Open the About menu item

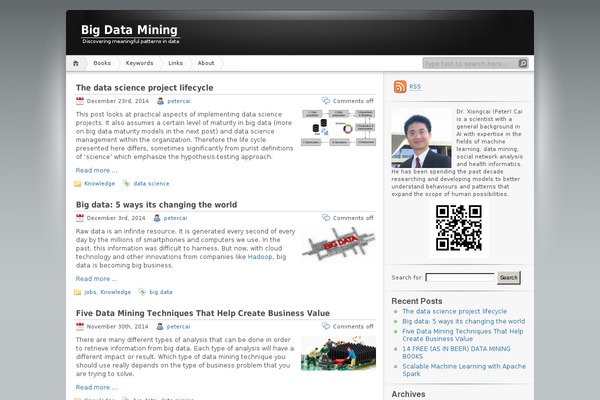(206, 63)
